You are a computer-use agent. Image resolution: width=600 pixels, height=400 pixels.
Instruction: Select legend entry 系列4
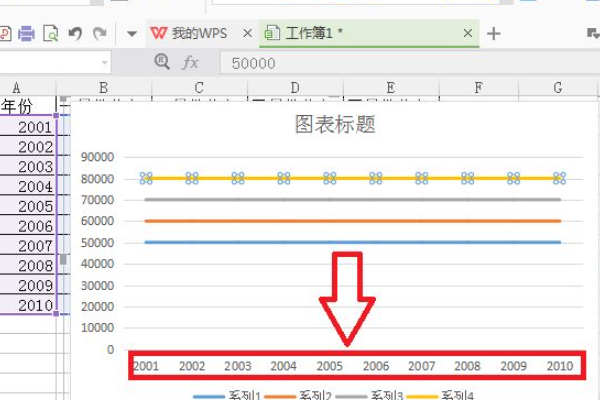pos(440,395)
